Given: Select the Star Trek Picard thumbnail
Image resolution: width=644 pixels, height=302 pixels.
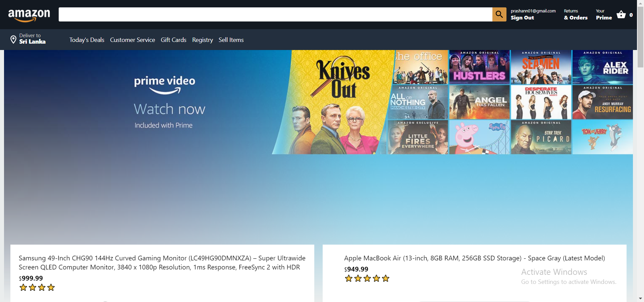Looking at the screenshot, I should [541, 137].
